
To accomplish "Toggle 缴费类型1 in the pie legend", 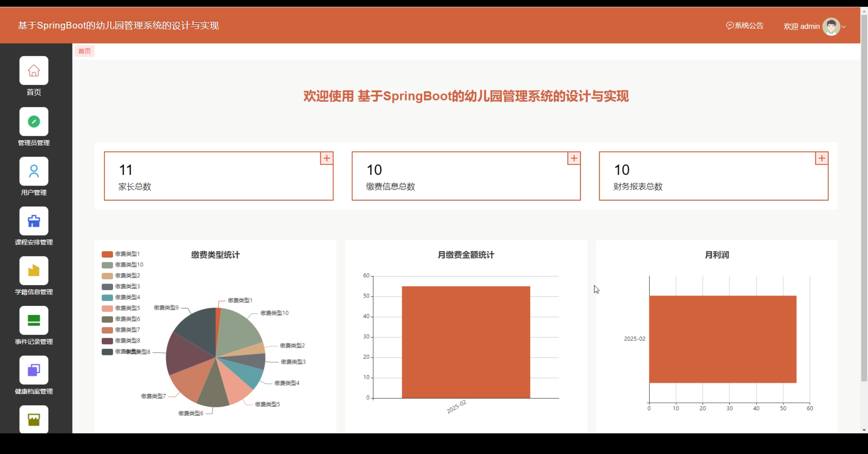I will 121,254.
